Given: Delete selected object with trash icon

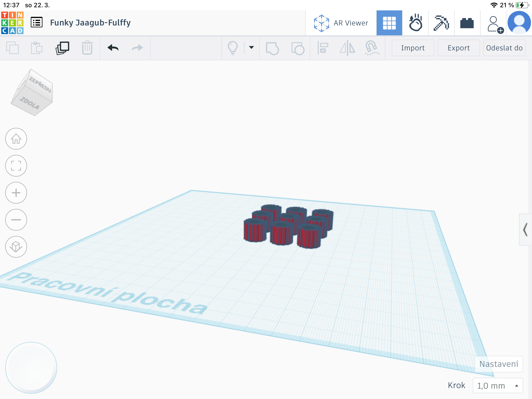Looking at the screenshot, I should (x=87, y=48).
